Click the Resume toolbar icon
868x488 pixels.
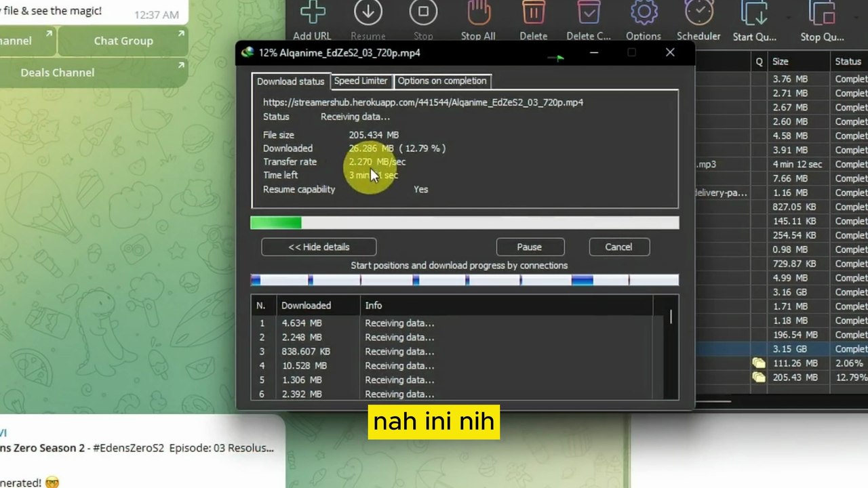click(x=368, y=12)
